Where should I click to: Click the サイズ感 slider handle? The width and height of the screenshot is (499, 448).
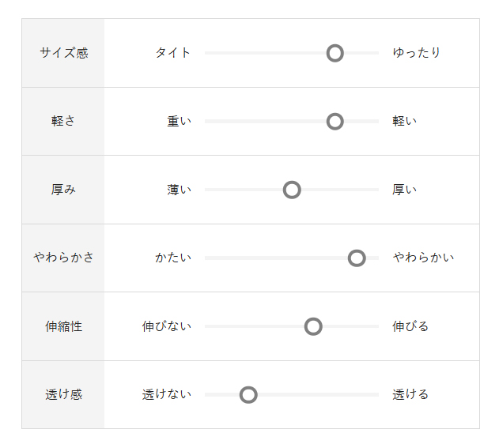(x=335, y=53)
